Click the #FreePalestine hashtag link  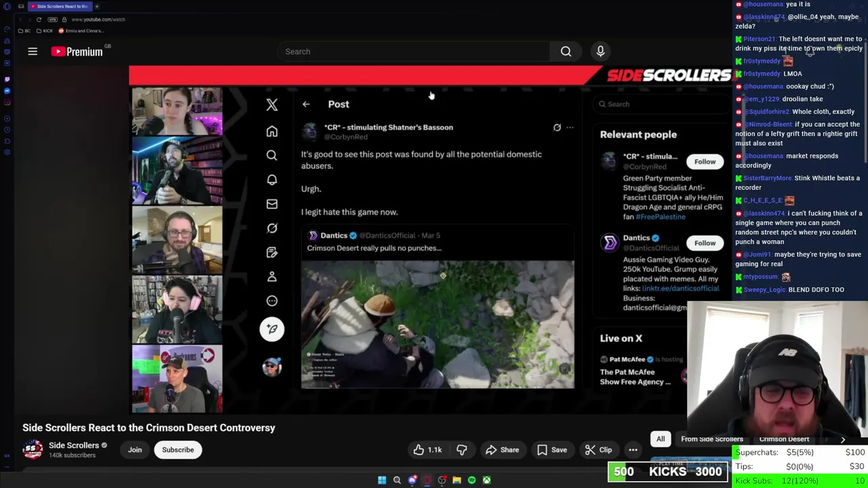click(660, 217)
